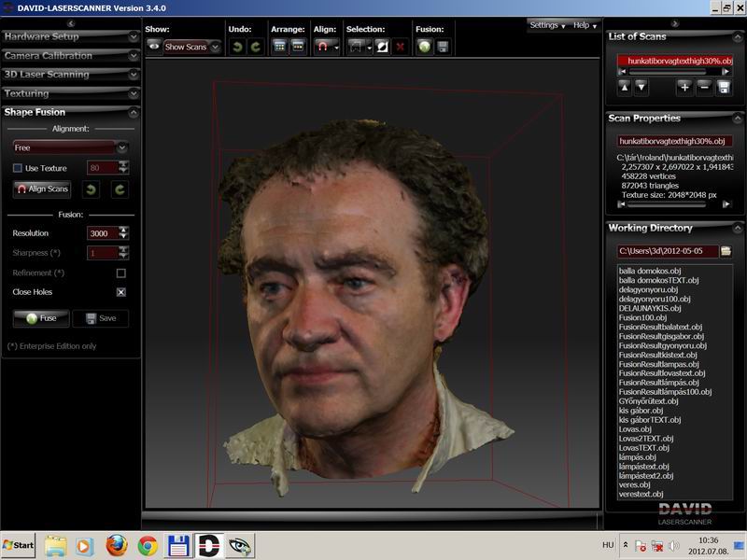
Task: Expand the Camera Calibration panel
Action: point(70,56)
